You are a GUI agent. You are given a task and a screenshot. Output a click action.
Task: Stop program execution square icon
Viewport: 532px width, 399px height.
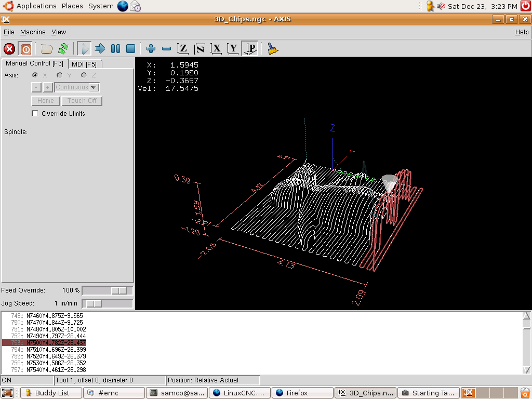tap(130, 49)
